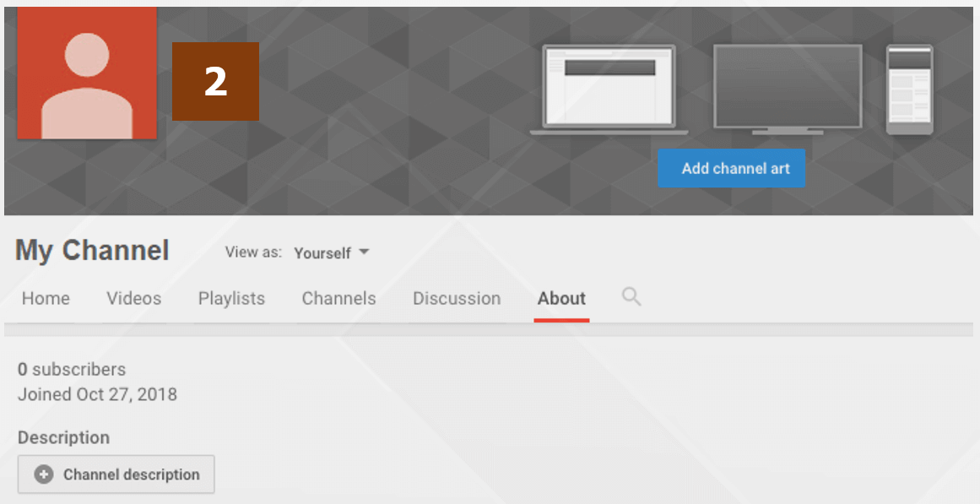Click the plus icon beside Channel description

(44, 474)
